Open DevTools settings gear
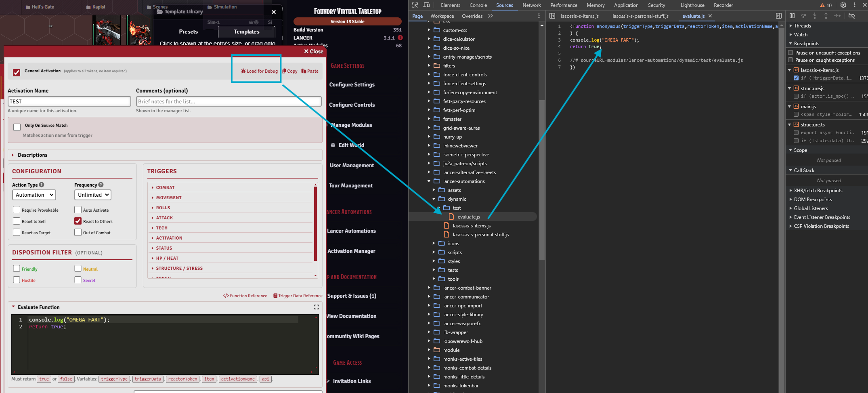The height and width of the screenshot is (393, 868). pos(843,5)
